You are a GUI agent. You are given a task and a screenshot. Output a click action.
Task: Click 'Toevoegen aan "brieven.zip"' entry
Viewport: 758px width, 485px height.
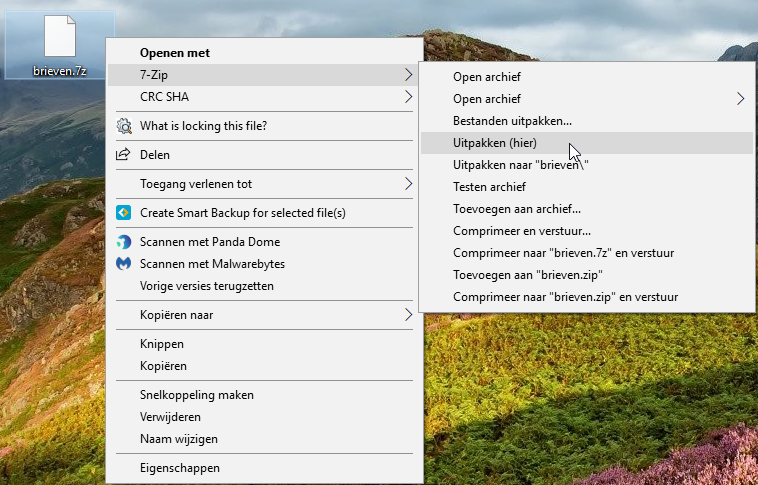click(x=527, y=275)
